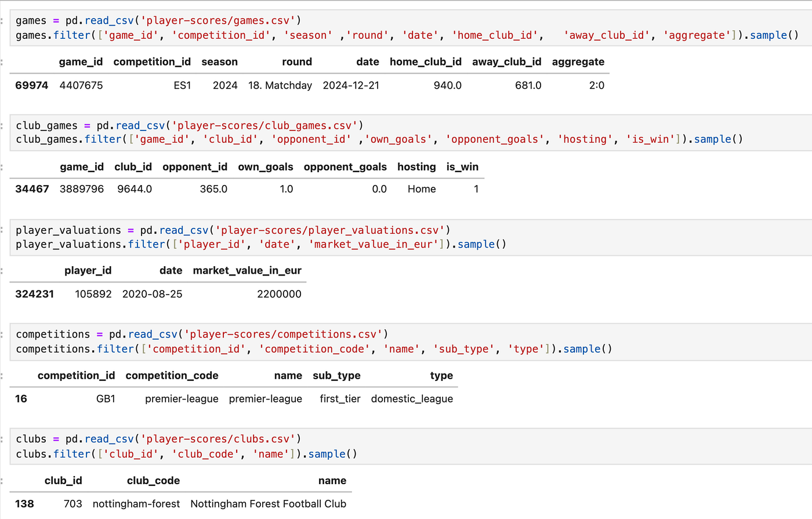The image size is (812, 519).
Task: Select the round column header
Action: point(297,61)
